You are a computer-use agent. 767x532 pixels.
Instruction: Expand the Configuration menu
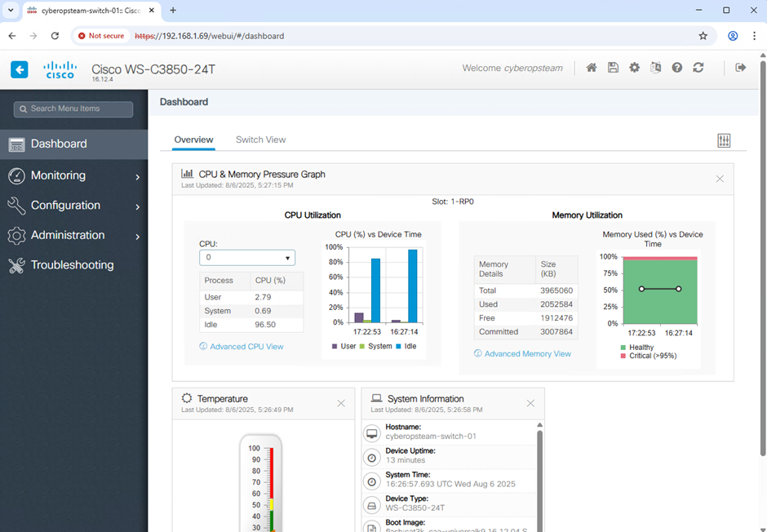74,206
